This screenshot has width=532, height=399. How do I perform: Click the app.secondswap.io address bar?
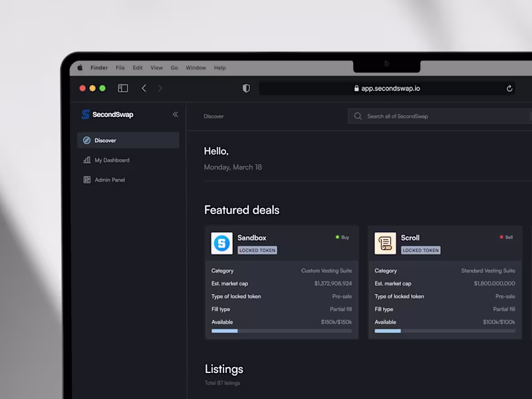tap(387, 88)
